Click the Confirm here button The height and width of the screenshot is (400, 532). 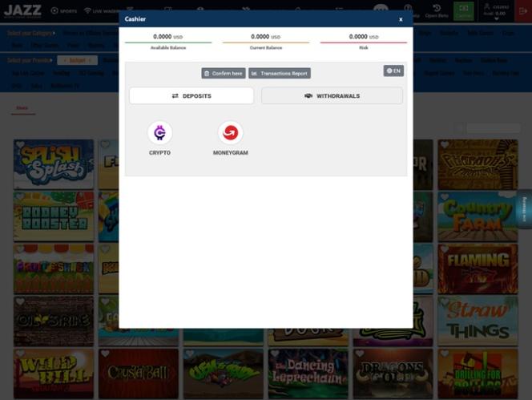click(224, 73)
